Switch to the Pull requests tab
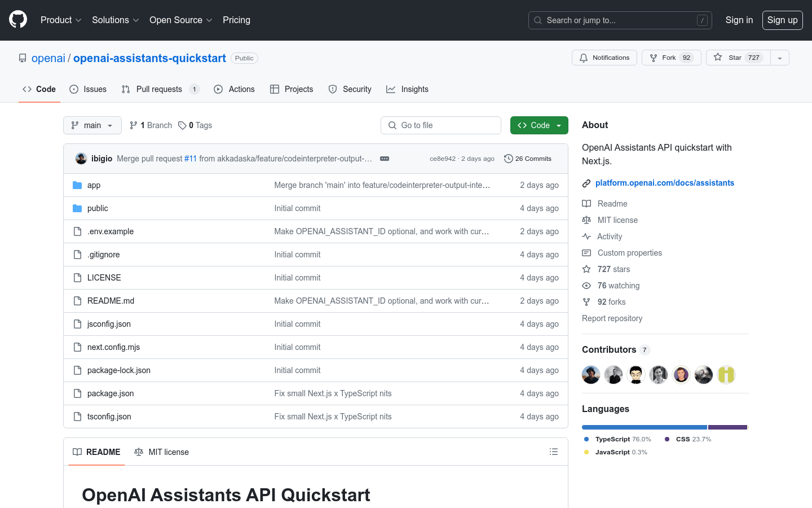Screen dimensions: 812x508 160,89
